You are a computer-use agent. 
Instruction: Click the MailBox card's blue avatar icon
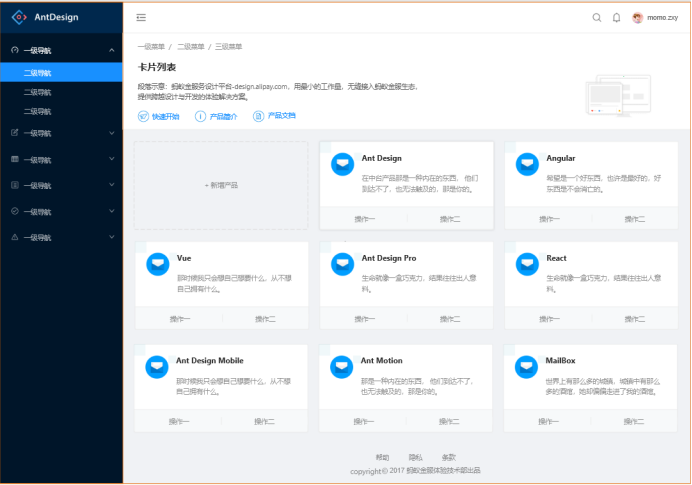(526, 367)
